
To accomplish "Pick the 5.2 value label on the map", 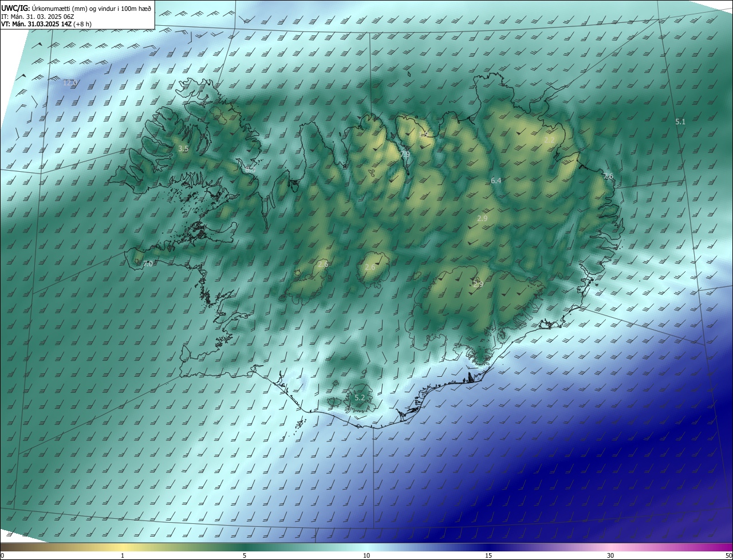I will point(360,397).
